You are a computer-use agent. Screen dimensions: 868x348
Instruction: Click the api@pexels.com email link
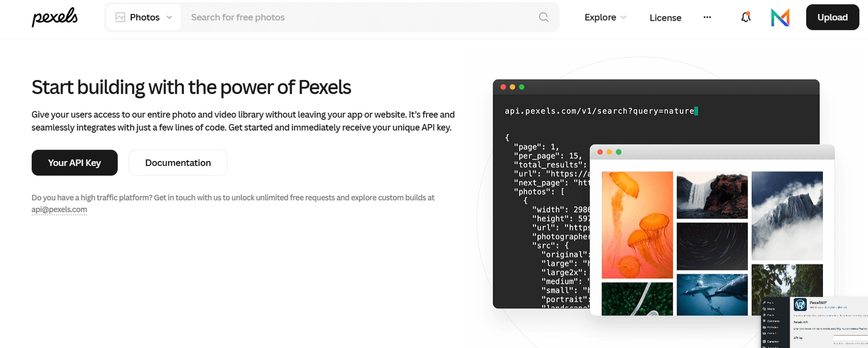click(x=59, y=210)
